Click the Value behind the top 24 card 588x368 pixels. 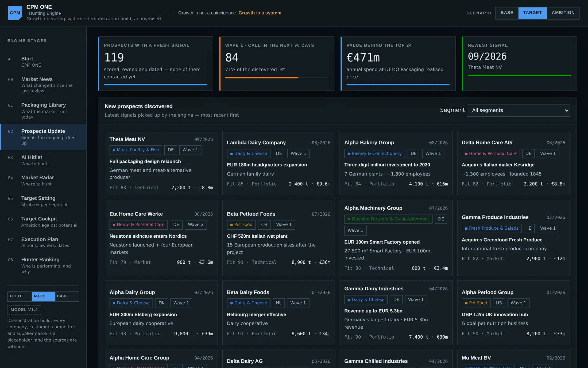(x=398, y=64)
